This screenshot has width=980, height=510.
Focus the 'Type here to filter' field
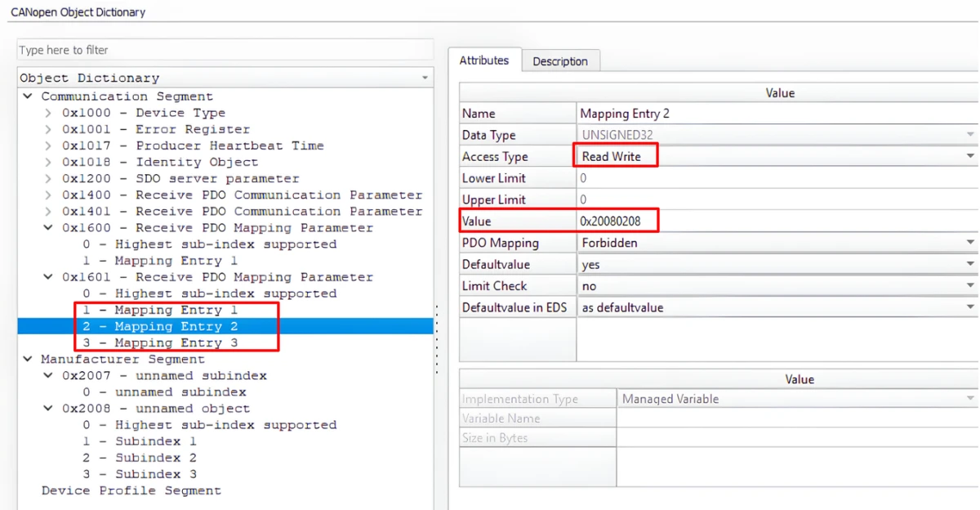tap(225, 50)
